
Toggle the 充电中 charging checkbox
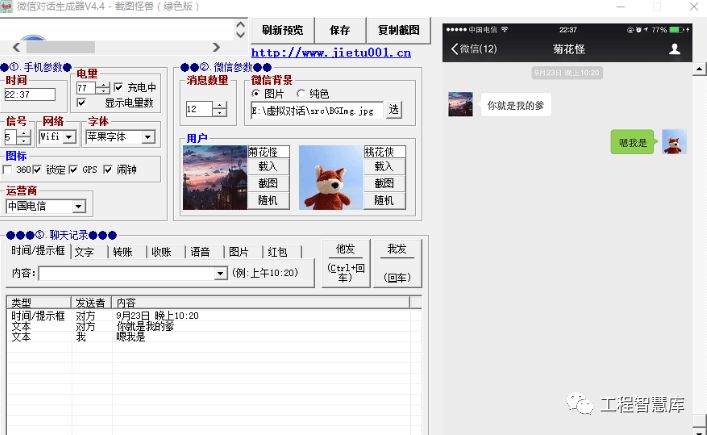tap(119, 87)
